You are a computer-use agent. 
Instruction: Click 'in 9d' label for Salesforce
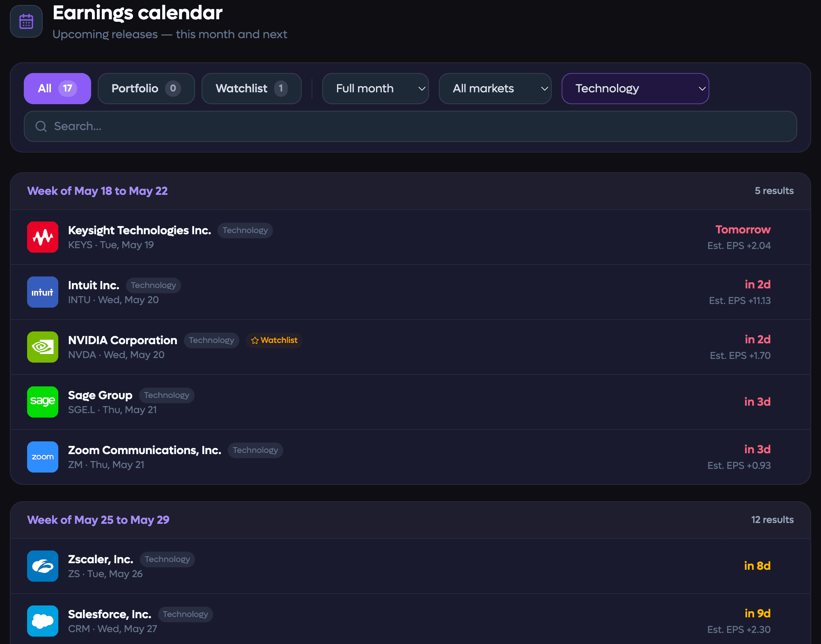click(758, 614)
